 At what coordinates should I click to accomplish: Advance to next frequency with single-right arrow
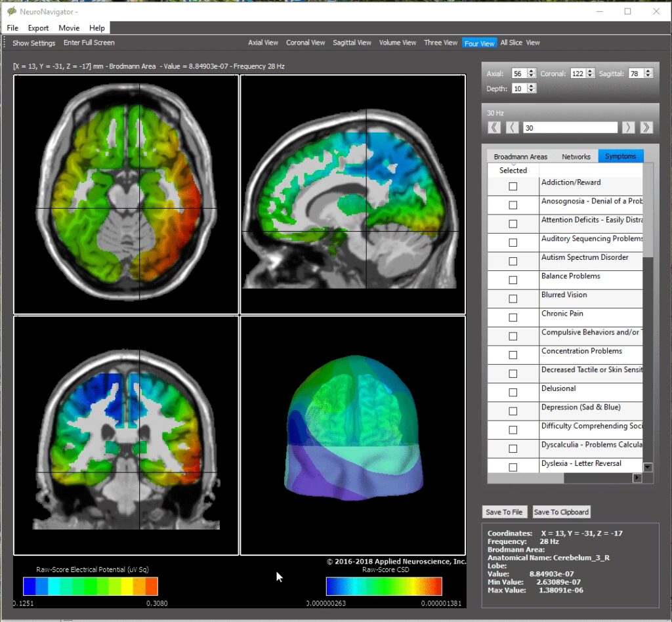629,127
